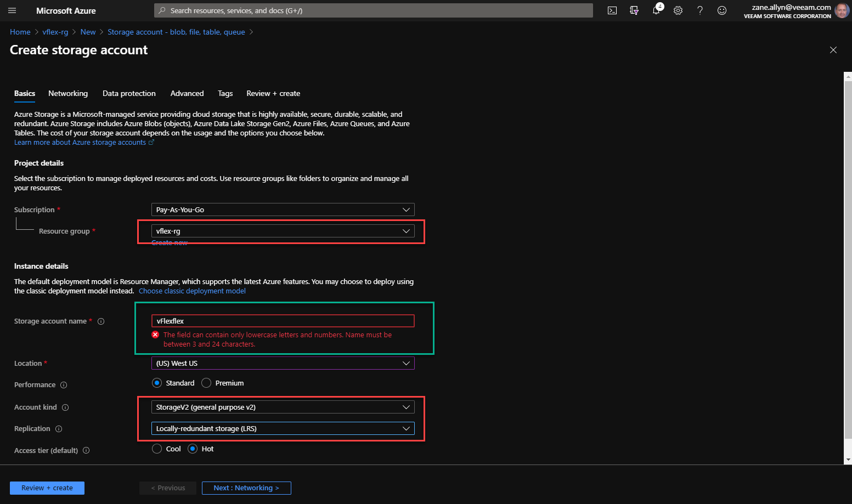Viewport: 852px width, 504px height.
Task: Click the info icon next to Access tier
Action: point(86,451)
